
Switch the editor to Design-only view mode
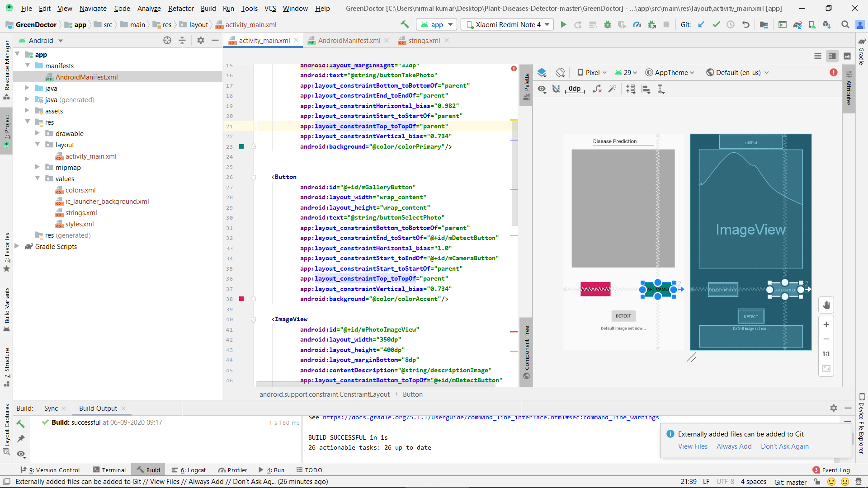click(x=847, y=56)
